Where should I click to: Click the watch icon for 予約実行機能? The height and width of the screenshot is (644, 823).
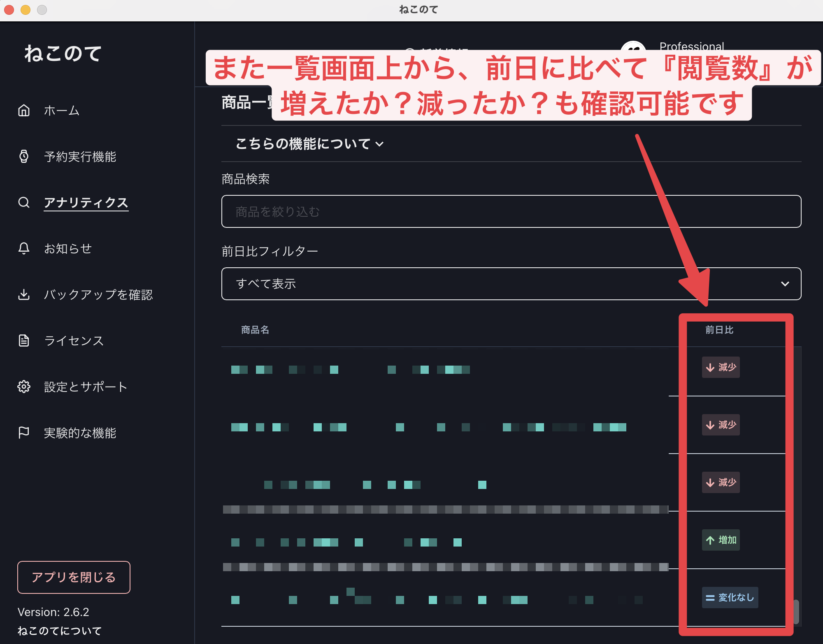[x=24, y=156]
